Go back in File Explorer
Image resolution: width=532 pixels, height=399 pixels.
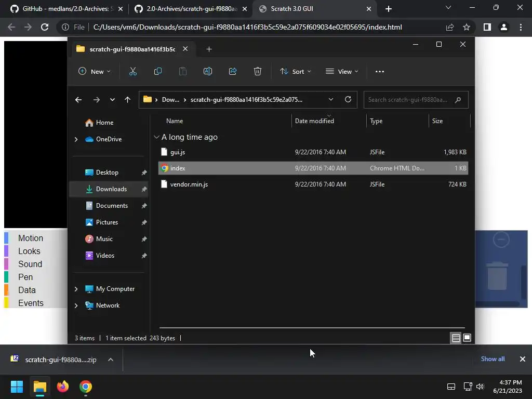click(78, 100)
